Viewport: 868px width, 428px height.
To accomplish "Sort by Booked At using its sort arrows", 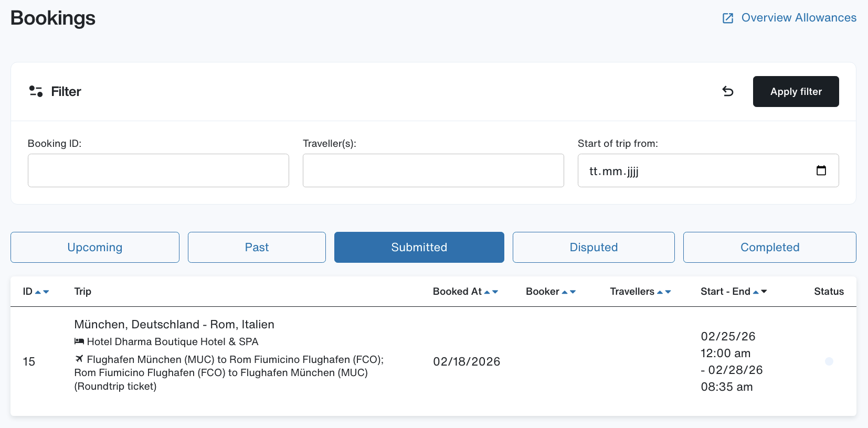I will coord(491,292).
